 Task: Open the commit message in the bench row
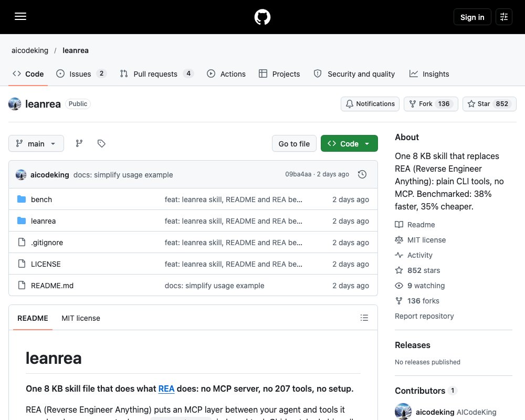[x=234, y=199]
